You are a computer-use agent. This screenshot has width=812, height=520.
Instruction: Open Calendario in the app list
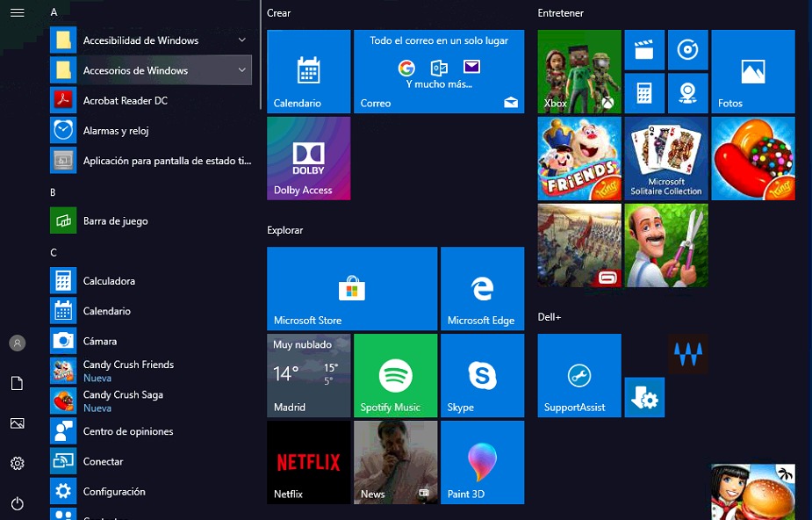pyautogui.click(x=151, y=311)
